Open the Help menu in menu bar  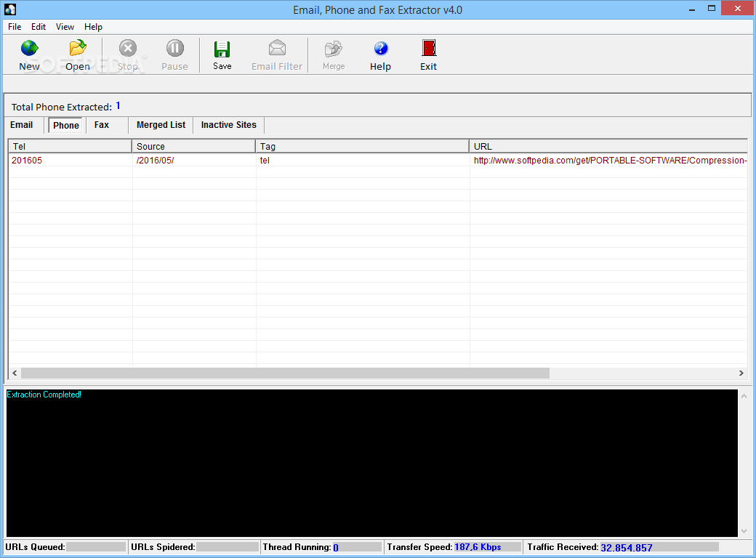pos(93,27)
